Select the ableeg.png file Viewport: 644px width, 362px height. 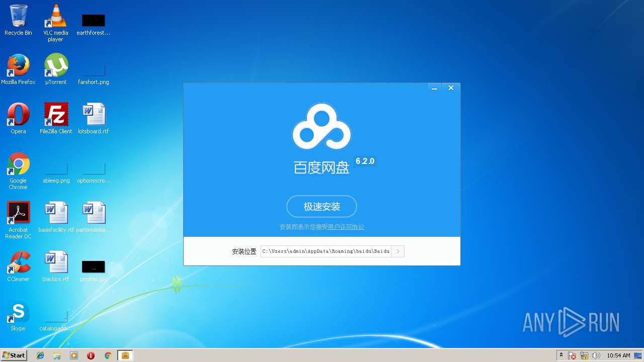(x=56, y=172)
